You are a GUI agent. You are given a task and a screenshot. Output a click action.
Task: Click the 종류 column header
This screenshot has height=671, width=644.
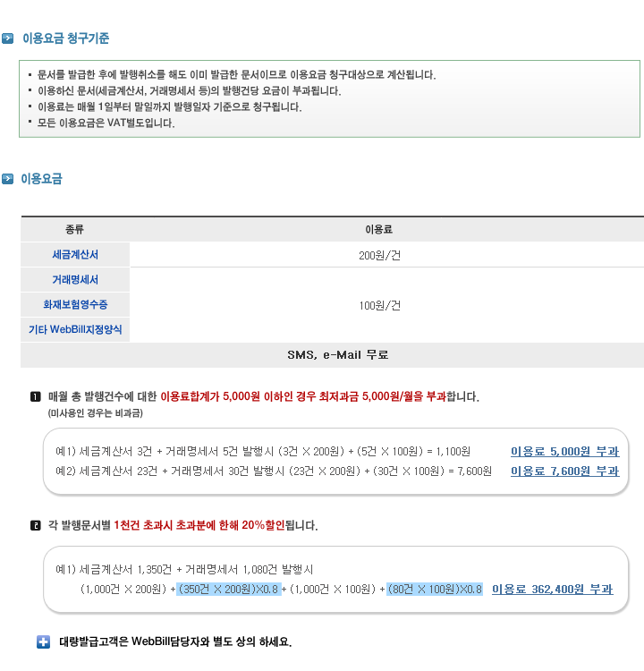(74, 229)
